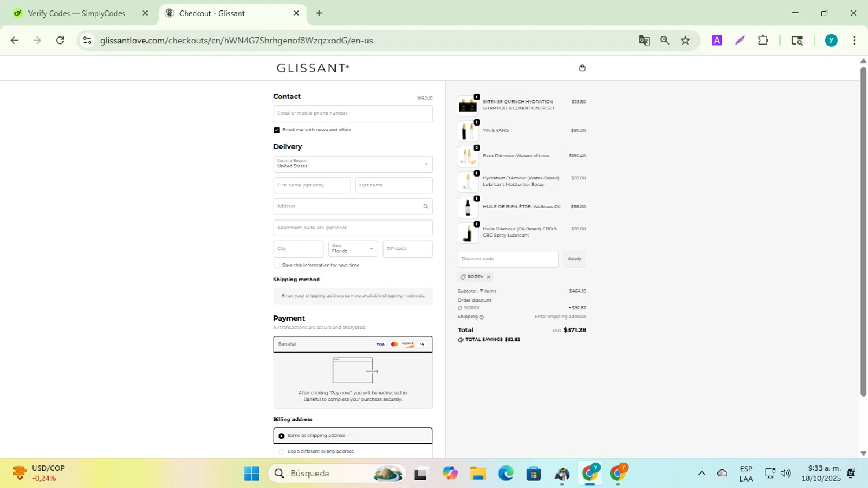Close the Checkout - Glissant tab
Viewport: 868px width, 488px height.
tap(296, 13)
